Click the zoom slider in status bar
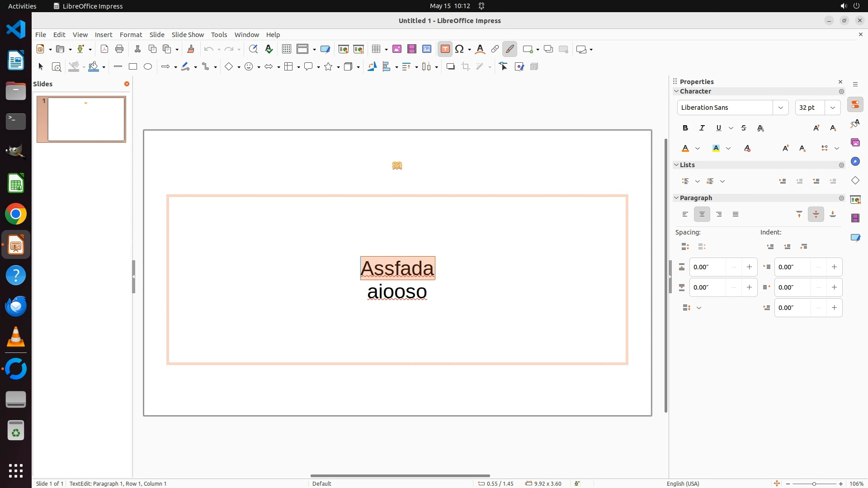 [x=814, y=483]
